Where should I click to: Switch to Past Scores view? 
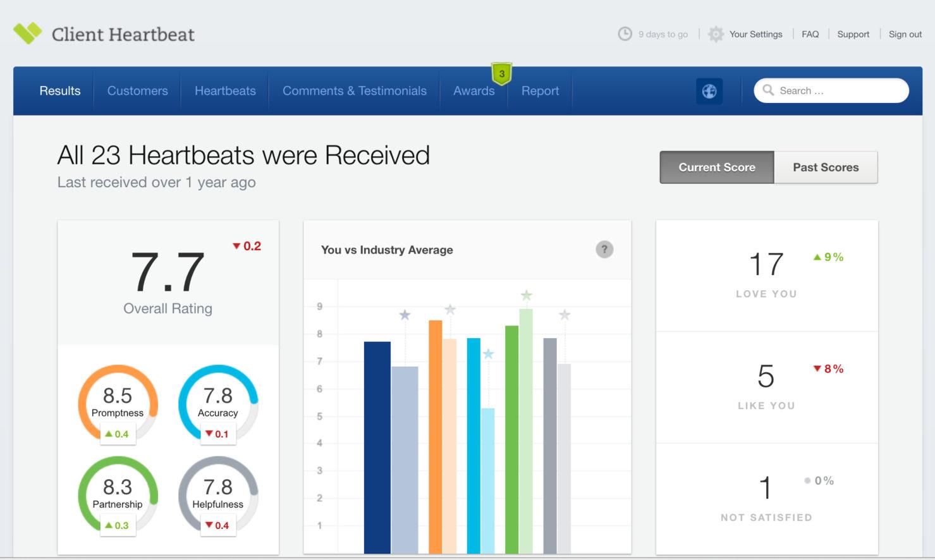click(826, 167)
